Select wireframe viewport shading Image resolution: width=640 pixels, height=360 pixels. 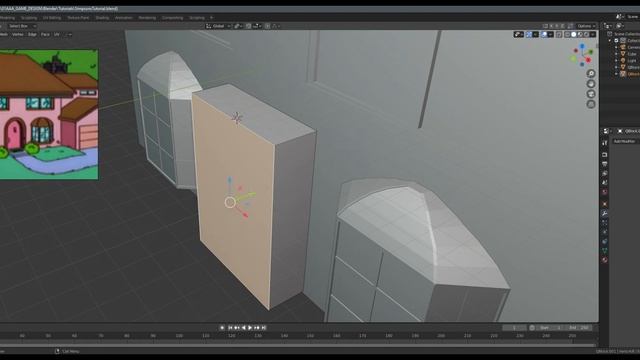[x=567, y=35]
